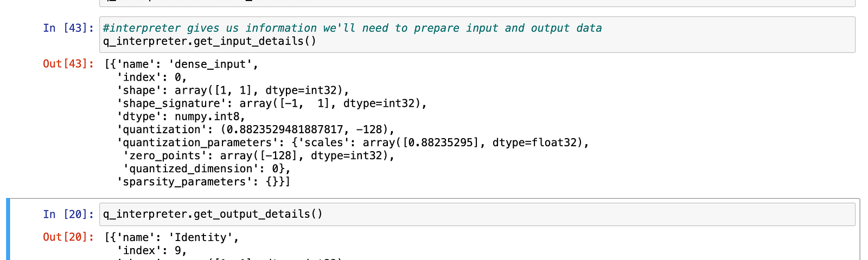868x260 pixels.
Task: Click the In [43] prompt label
Action: [x=68, y=28]
